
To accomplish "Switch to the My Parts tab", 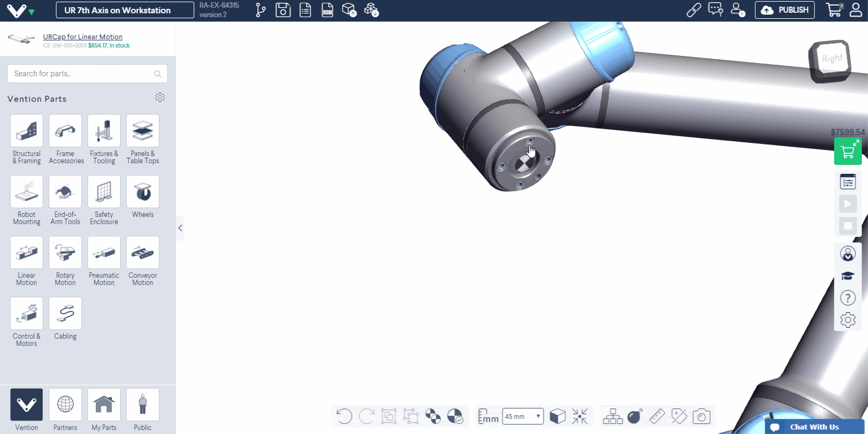I will (104, 410).
